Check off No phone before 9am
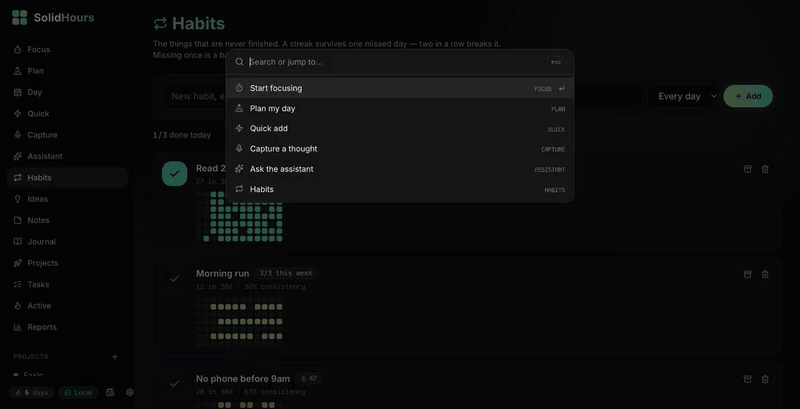Viewport: 800px width, 409px height. (x=174, y=384)
